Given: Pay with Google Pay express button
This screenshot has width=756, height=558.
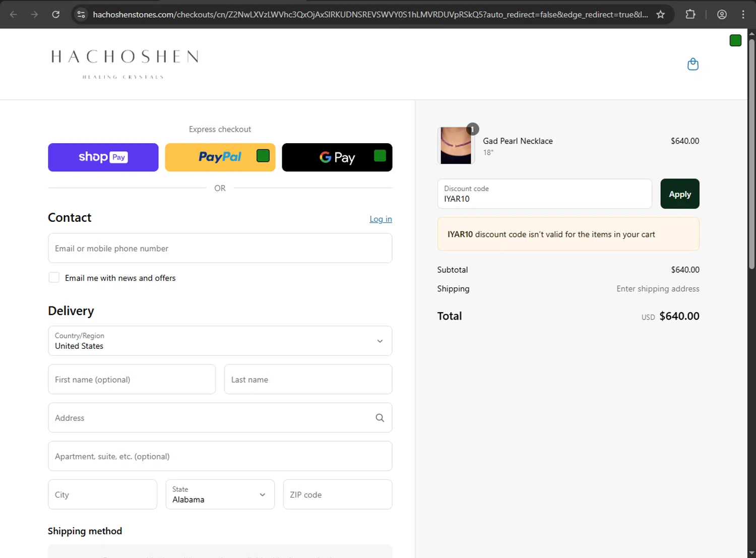Looking at the screenshot, I should 337,157.
